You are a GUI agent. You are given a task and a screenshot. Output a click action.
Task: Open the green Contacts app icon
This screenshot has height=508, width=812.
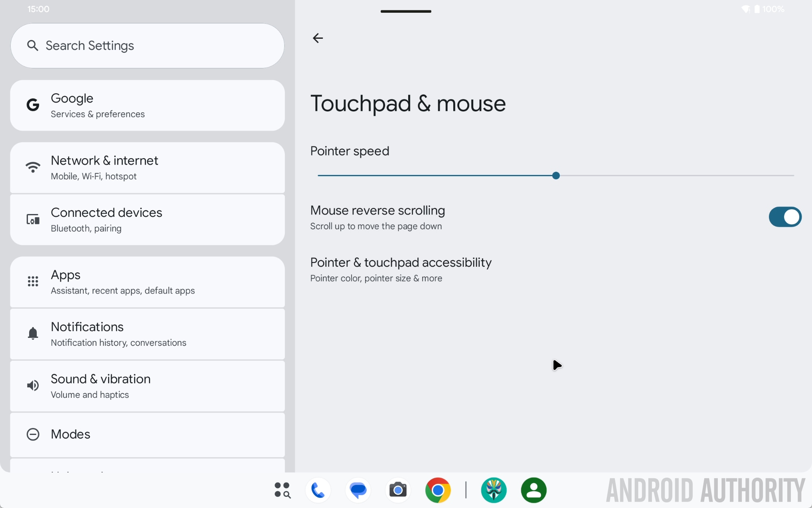pyautogui.click(x=533, y=490)
